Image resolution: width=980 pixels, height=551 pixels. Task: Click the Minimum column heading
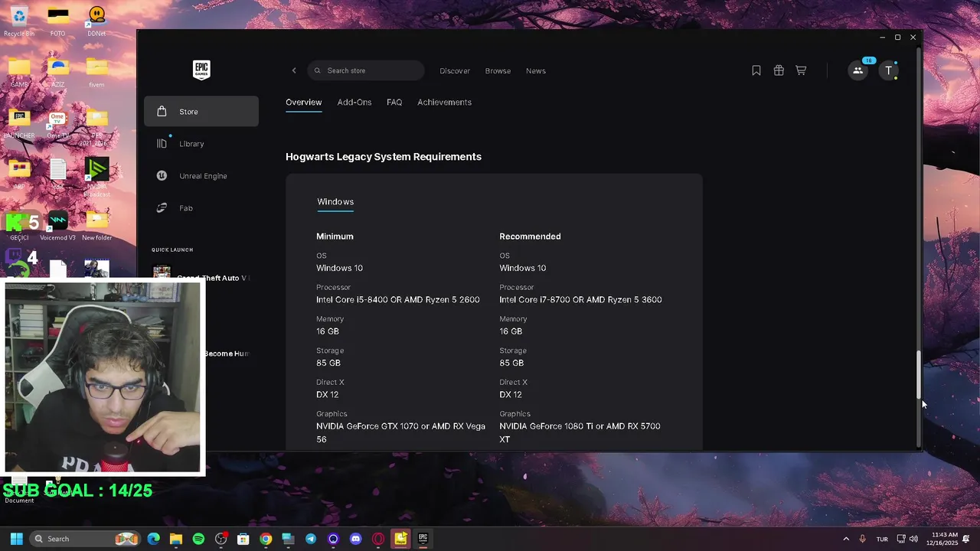point(335,236)
